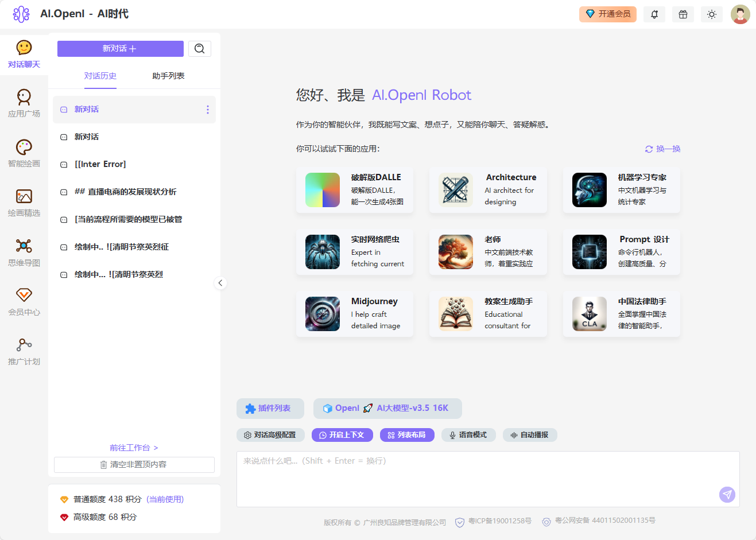Open the Prompt 设计 card title
This screenshot has width=756, height=540.
click(644, 239)
